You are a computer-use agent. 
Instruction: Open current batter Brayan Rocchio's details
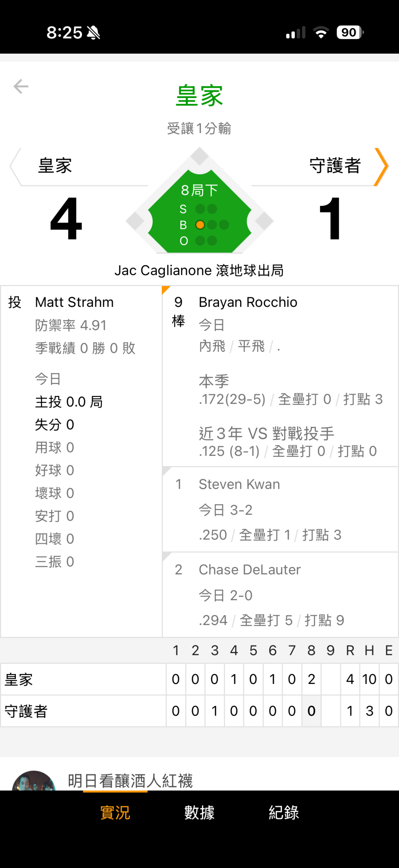280,375
